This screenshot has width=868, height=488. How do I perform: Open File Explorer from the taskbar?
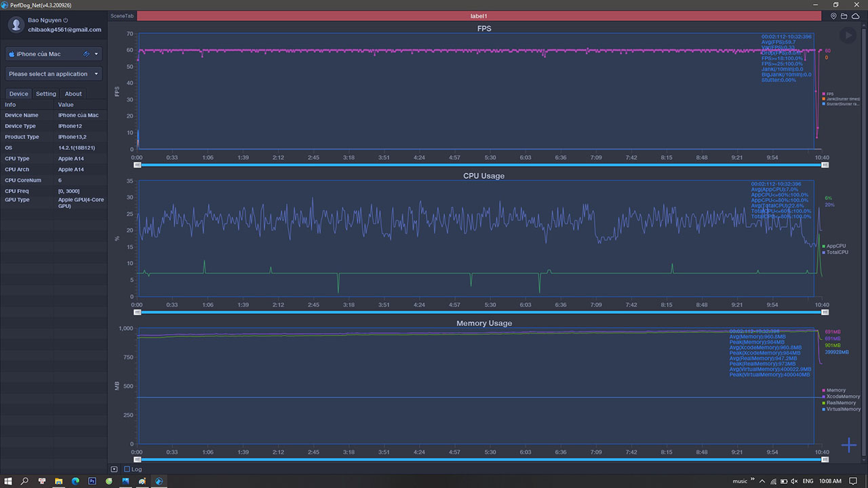[x=58, y=481]
